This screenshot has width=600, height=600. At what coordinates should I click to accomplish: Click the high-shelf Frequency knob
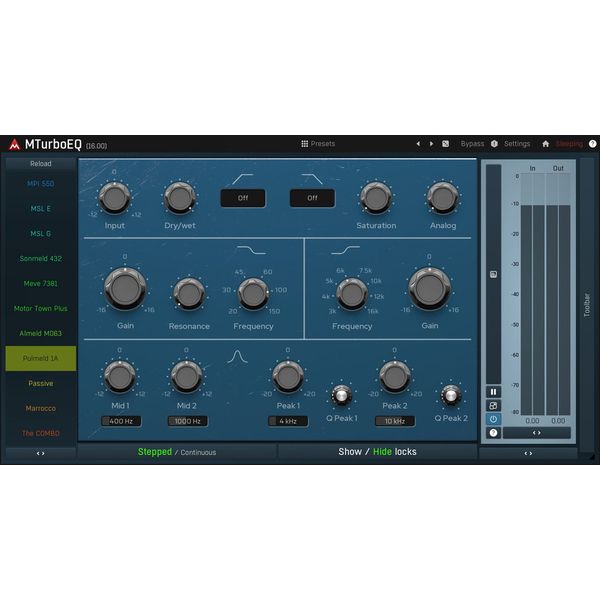click(x=352, y=294)
